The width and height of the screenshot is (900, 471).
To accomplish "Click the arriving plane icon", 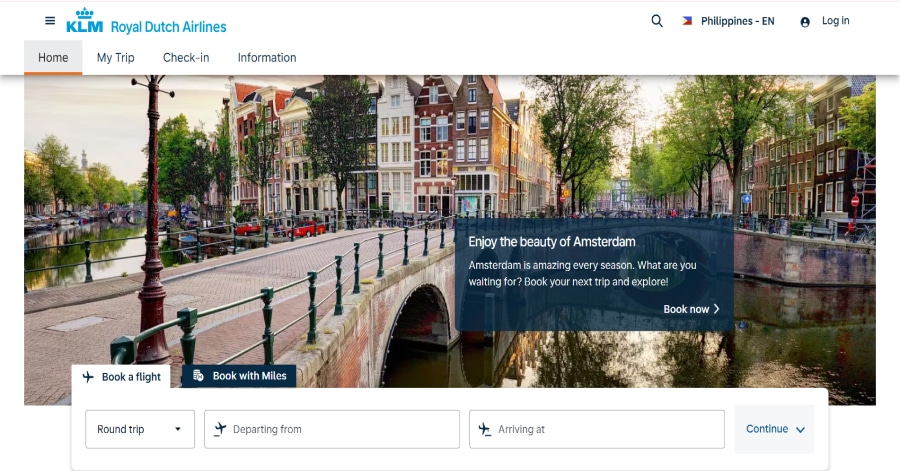I will point(485,429).
